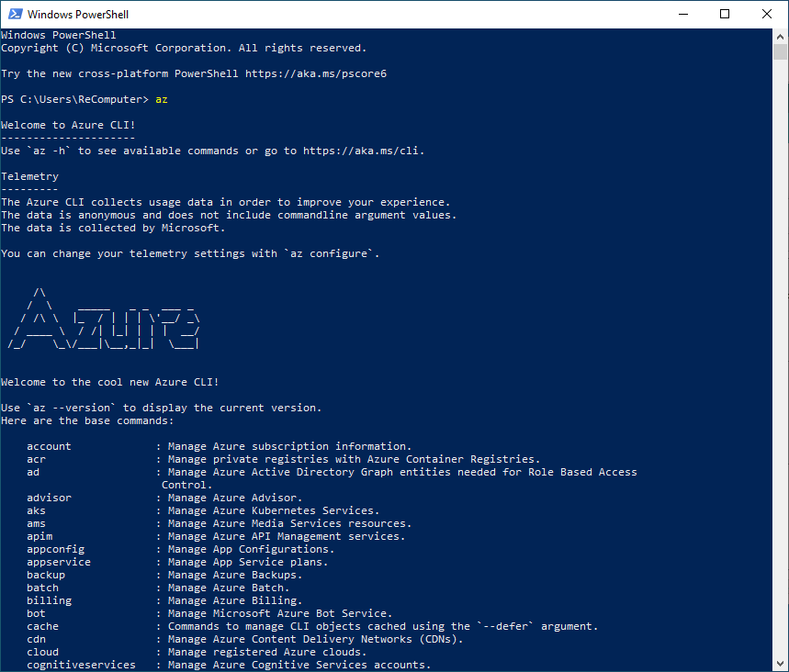
Task: Click the https://aka.ms/cli URL
Action: pyautogui.click(x=362, y=151)
